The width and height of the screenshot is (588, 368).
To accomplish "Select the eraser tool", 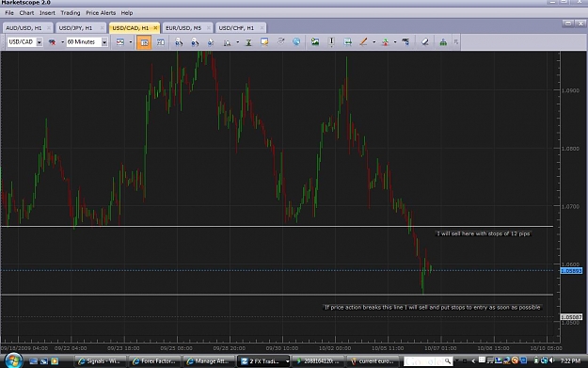I will (425, 42).
